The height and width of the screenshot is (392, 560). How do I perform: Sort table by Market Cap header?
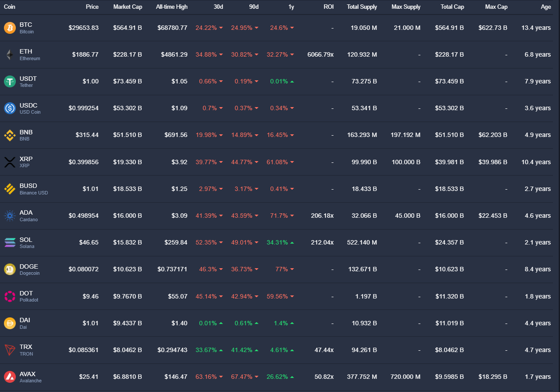coord(127,7)
